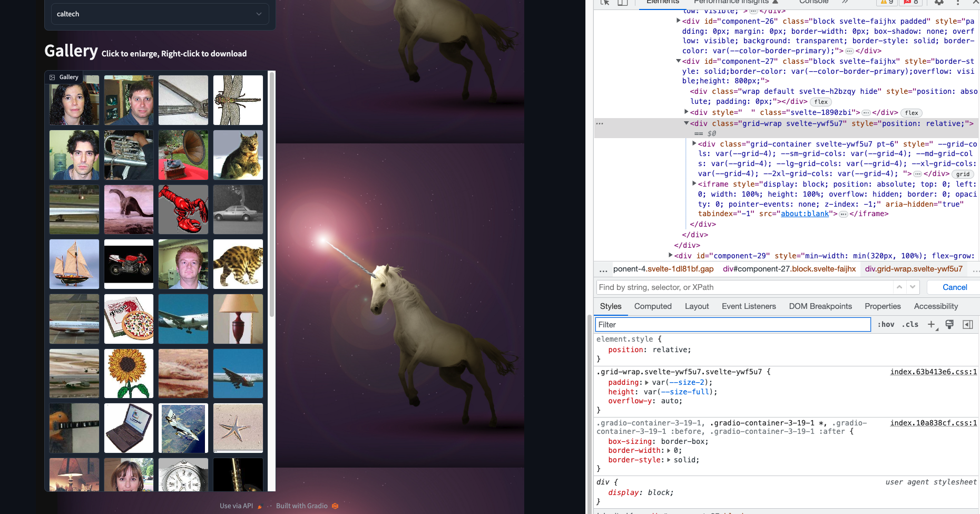Open the Layout tab
This screenshot has width=980, height=514.
[697, 306]
